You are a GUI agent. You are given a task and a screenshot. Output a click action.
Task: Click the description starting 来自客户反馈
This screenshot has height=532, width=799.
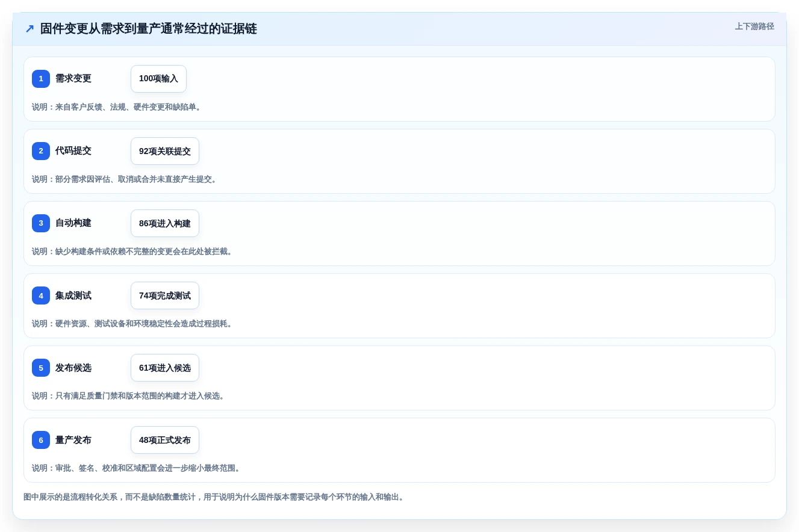coord(118,107)
